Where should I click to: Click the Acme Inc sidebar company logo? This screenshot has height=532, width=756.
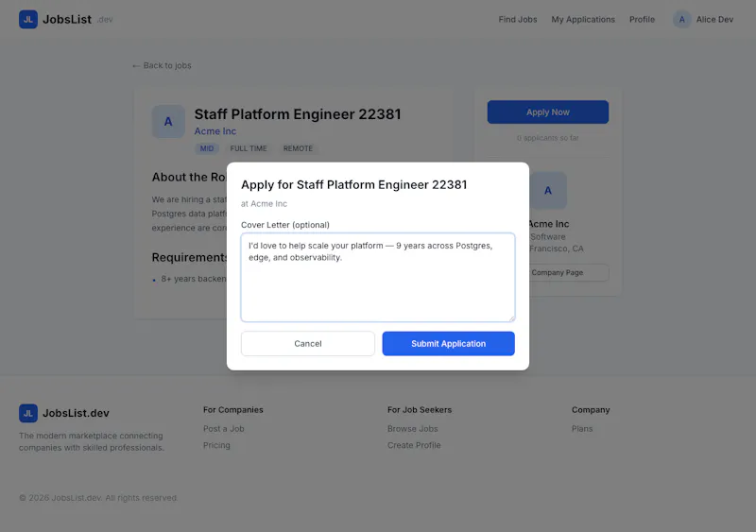click(x=548, y=191)
